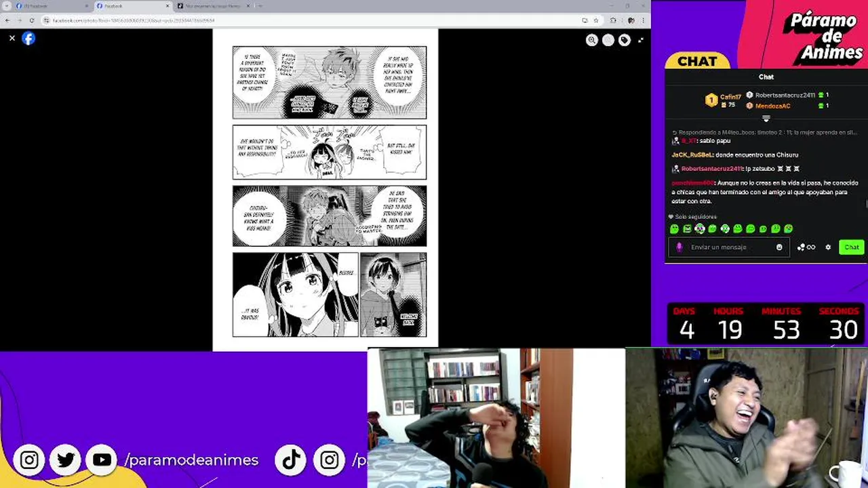
Task: Click the rank 1 gold badge
Action: click(711, 100)
